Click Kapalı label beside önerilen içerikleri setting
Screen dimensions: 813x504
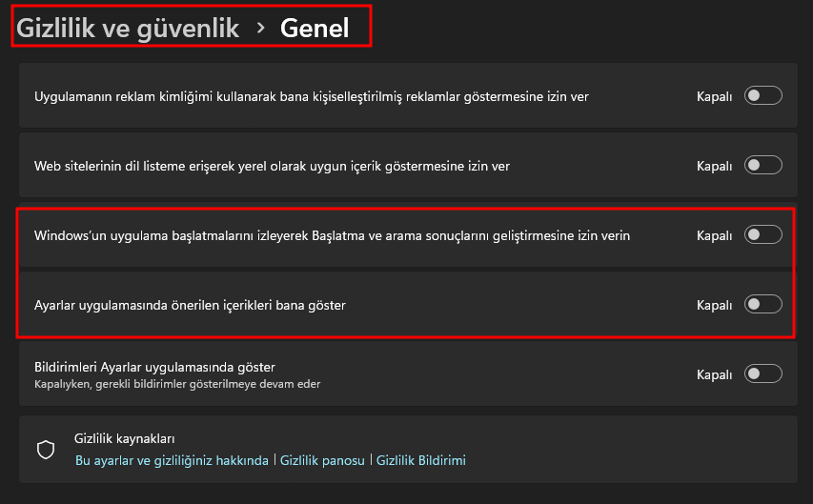point(714,306)
